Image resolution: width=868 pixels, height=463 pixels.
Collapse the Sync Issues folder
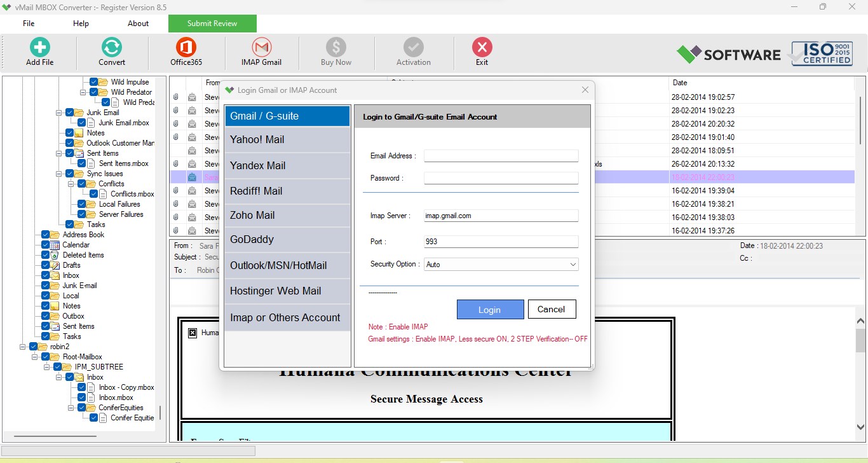(x=59, y=174)
